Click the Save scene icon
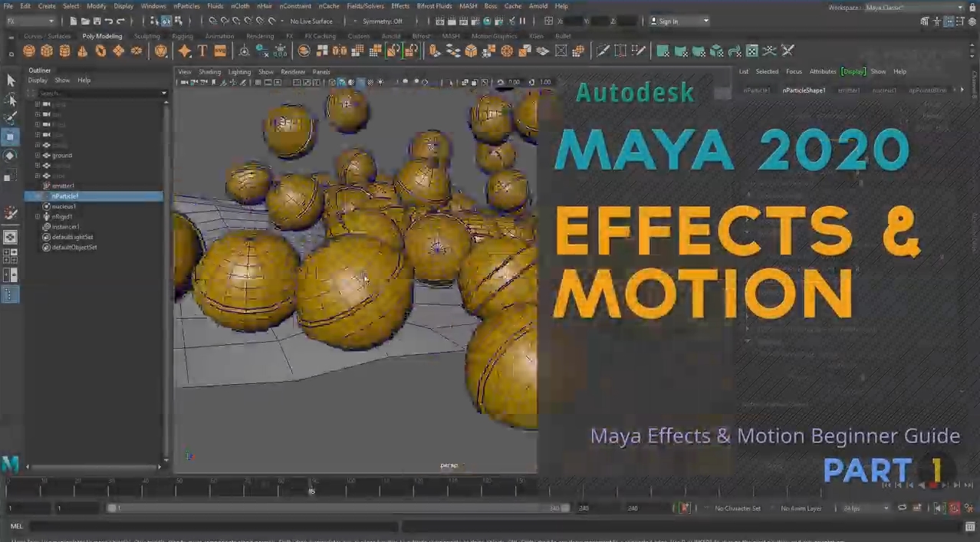 (x=96, y=21)
